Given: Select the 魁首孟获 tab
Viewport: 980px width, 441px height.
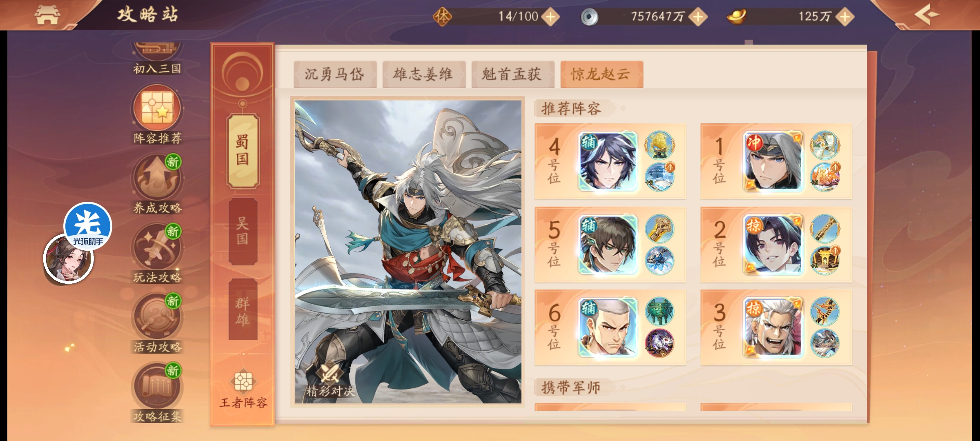Looking at the screenshot, I should click(x=513, y=74).
